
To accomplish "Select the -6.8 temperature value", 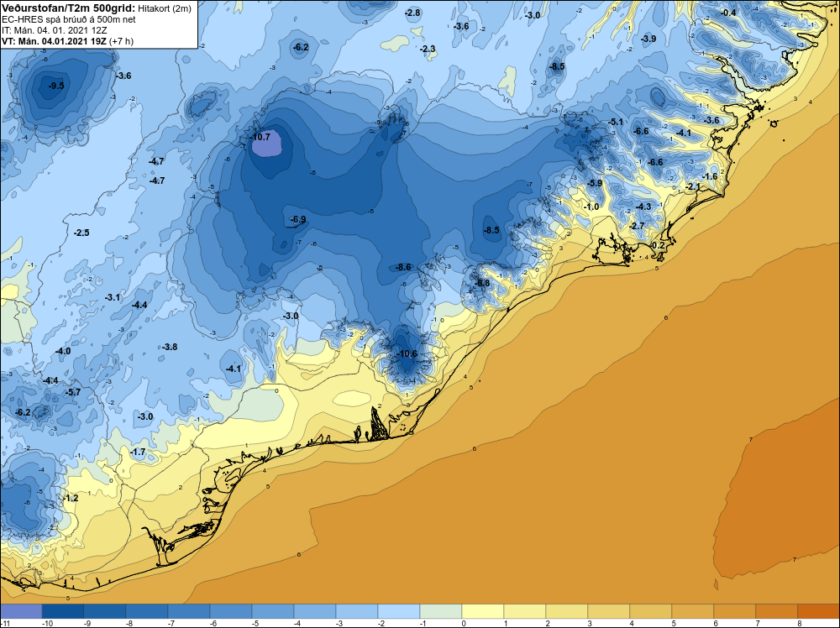I will 482,283.
